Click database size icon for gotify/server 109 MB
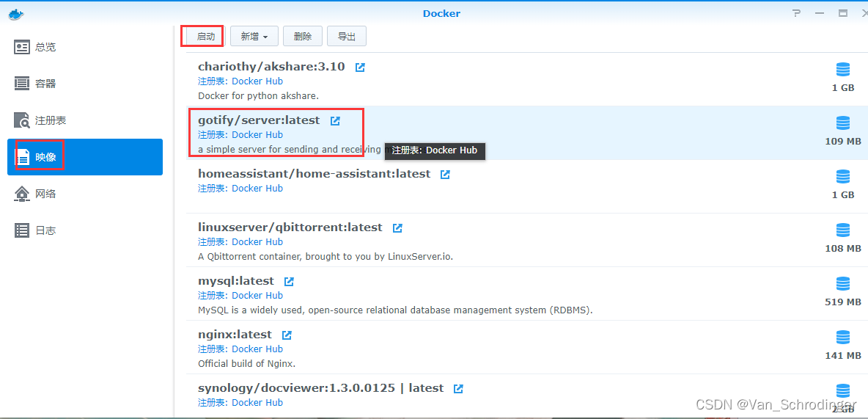The width and height of the screenshot is (868, 419). point(842,123)
